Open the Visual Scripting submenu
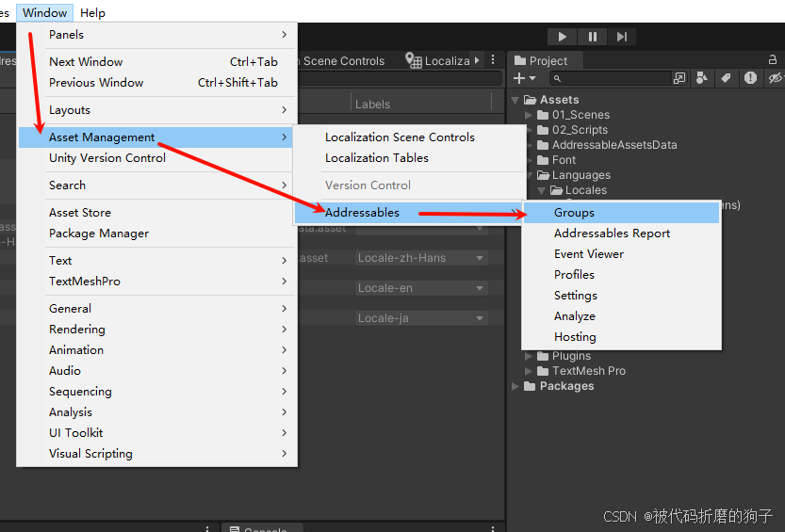 (x=157, y=454)
